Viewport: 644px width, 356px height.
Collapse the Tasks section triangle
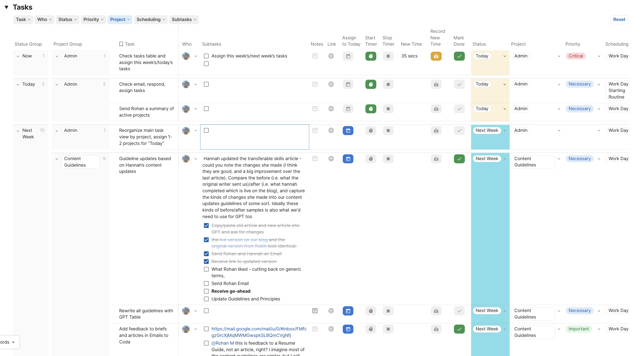point(7,7)
